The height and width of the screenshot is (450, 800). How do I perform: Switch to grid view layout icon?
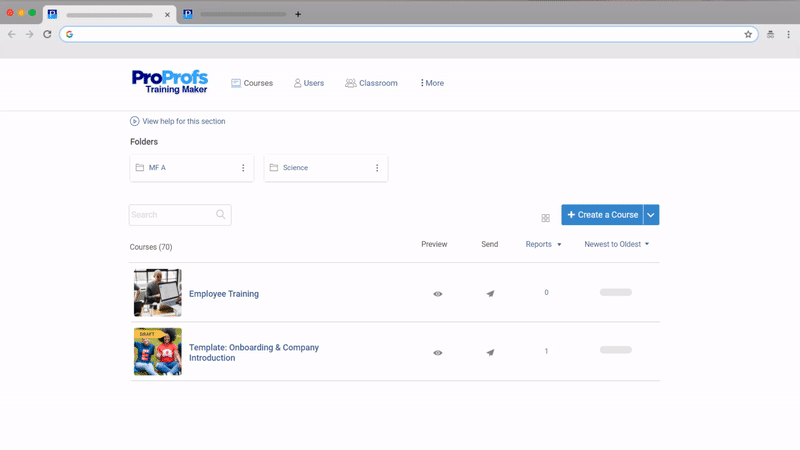pyautogui.click(x=545, y=218)
